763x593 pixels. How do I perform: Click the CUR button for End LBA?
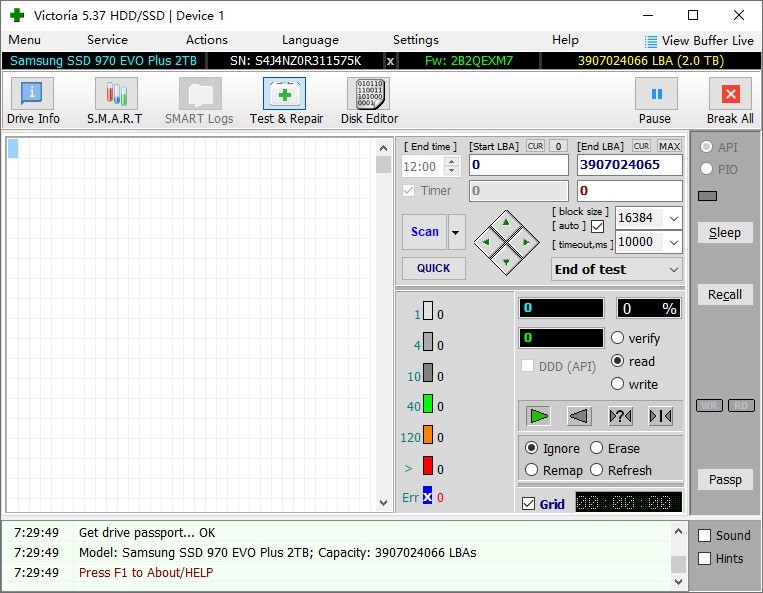click(x=641, y=146)
